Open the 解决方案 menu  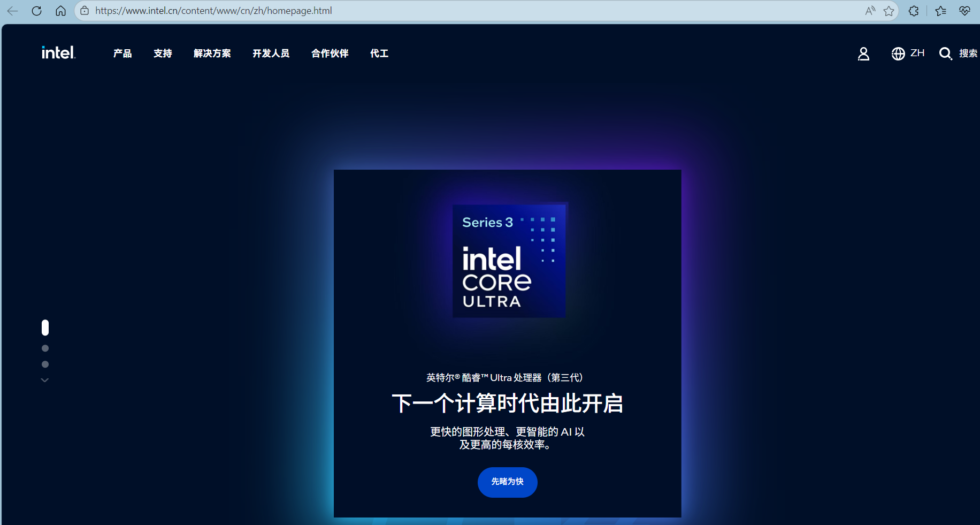pos(212,53)
